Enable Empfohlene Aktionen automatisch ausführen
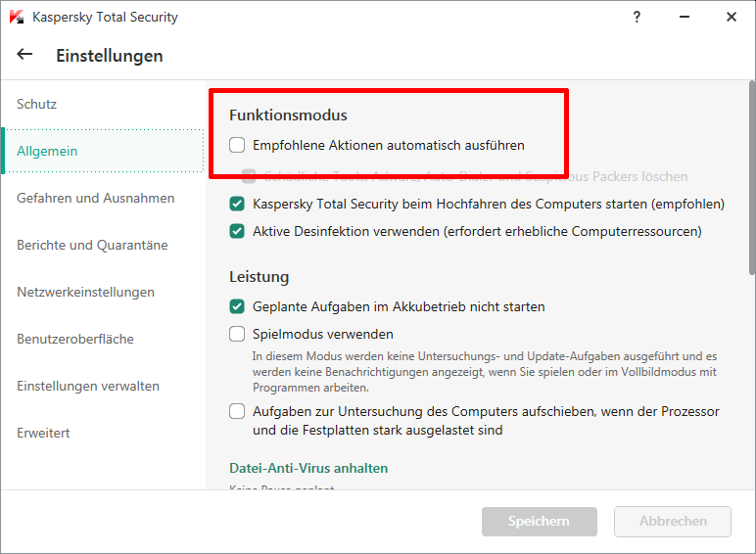 [237, 145]
